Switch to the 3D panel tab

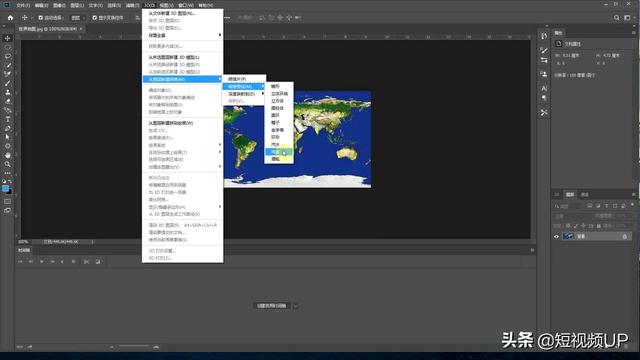(x=557, y=195)
